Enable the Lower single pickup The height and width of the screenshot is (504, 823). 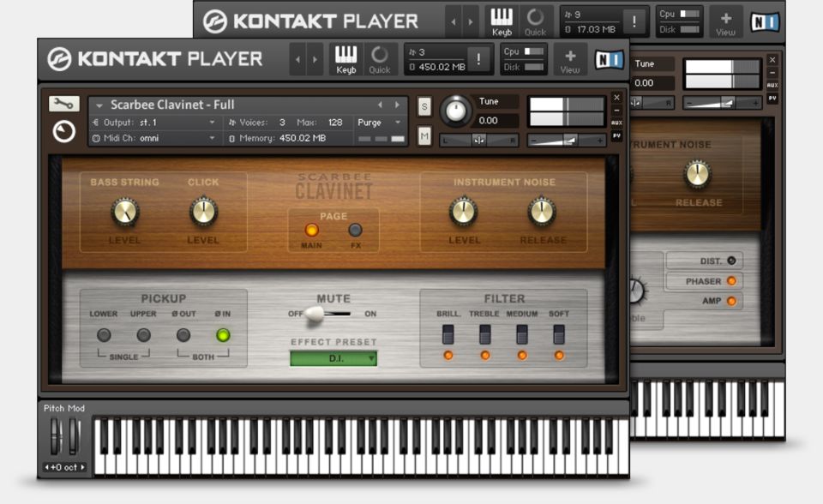coord(104,335)
